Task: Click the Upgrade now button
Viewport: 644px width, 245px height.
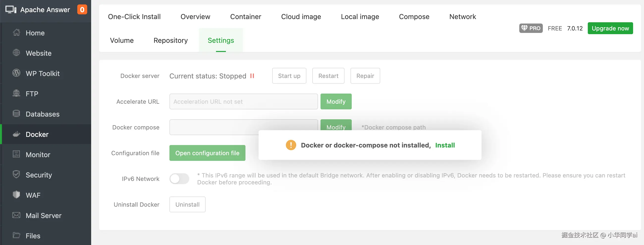Action: (610, 28)
